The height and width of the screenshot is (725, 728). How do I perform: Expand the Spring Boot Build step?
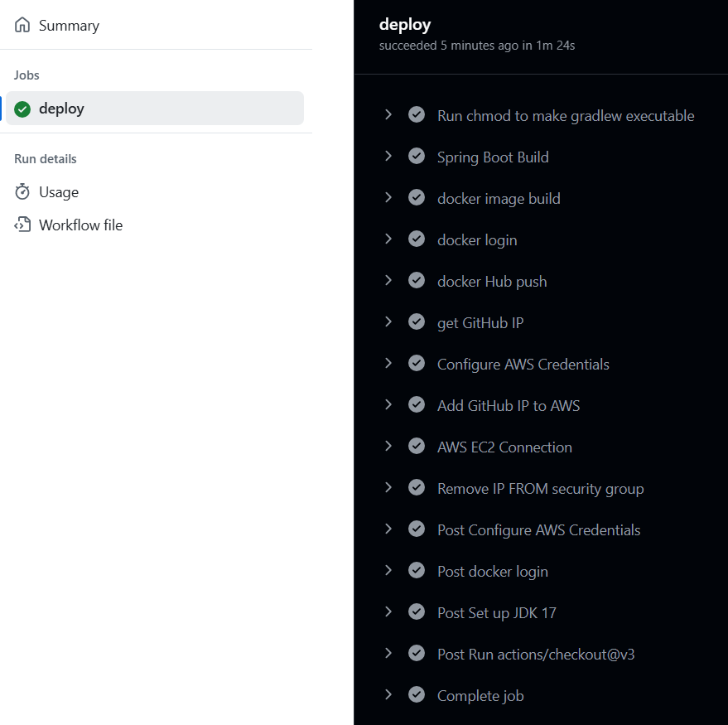(x=388, y=156)
